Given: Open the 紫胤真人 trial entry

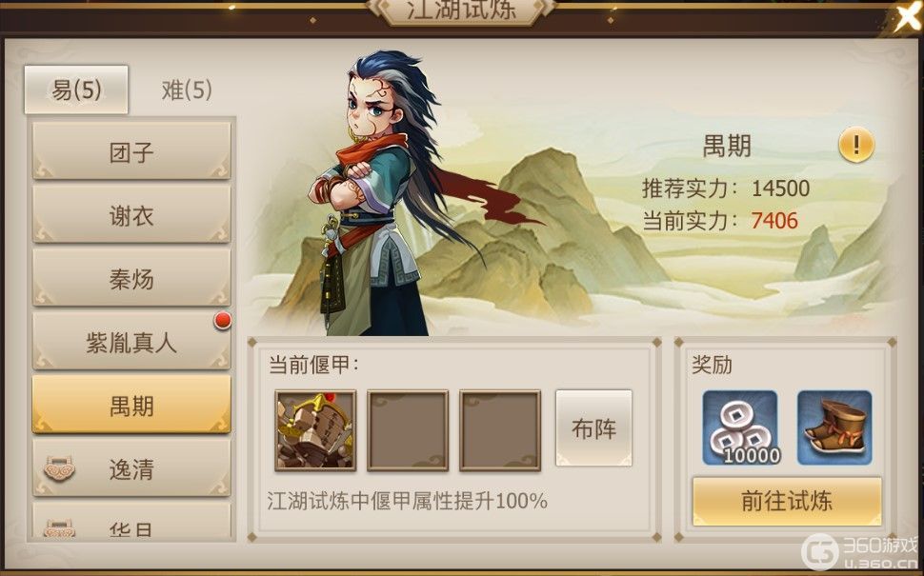Looking at the screenshot, I should point(131,342).
